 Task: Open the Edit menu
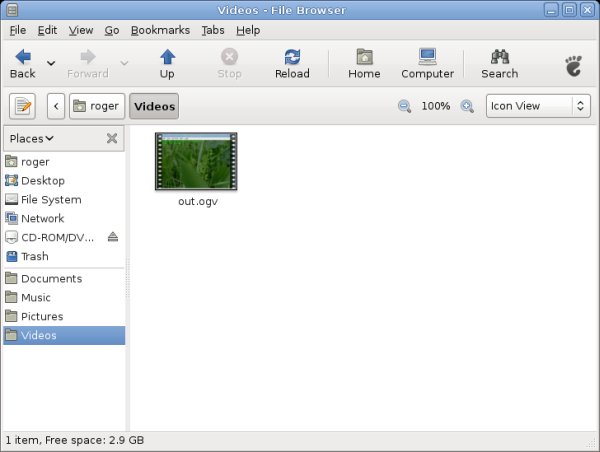[47, 30]
